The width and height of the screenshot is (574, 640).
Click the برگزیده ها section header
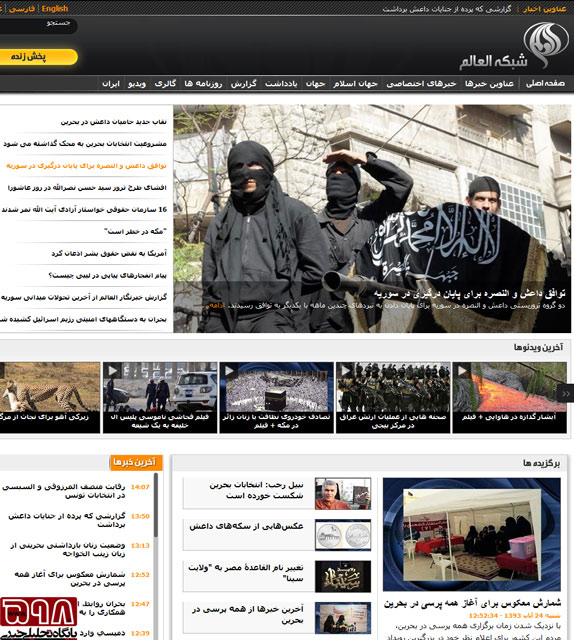click(541, 463)
